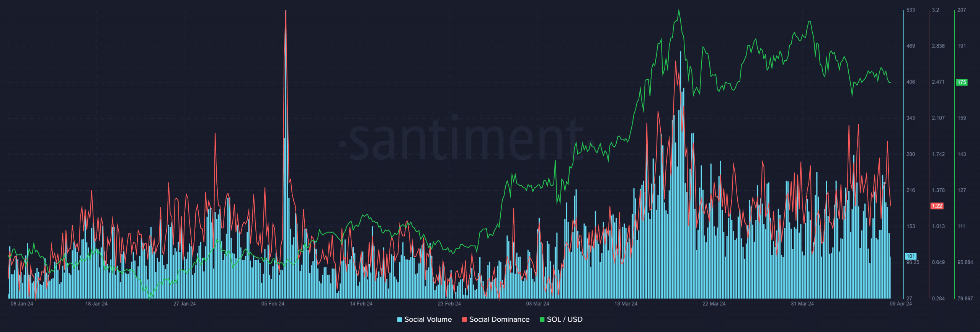Select the 03 Mar 24 date label

tap(537, 304)
